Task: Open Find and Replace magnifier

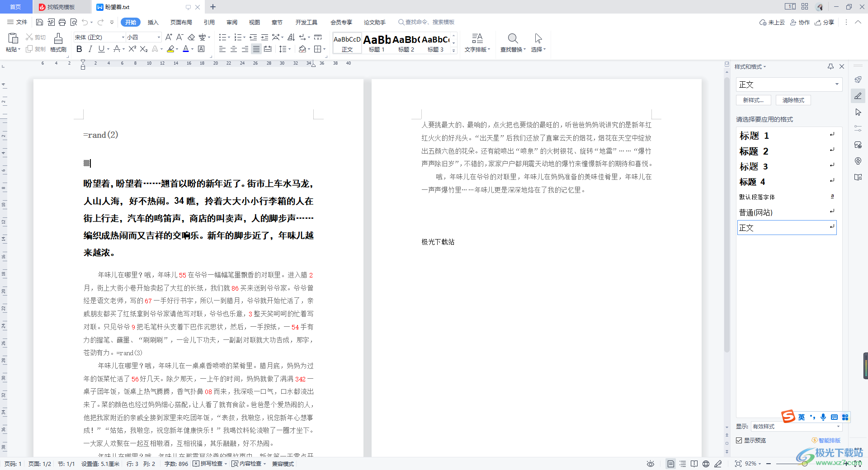Action: pyautogui.click(x=513, y=38)
